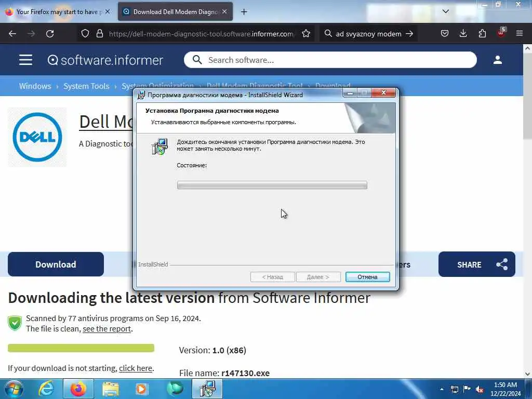Viewport: 532px width, 399px height.
Task: Reload the page in Firefox
Action: [x=50, y=34]
